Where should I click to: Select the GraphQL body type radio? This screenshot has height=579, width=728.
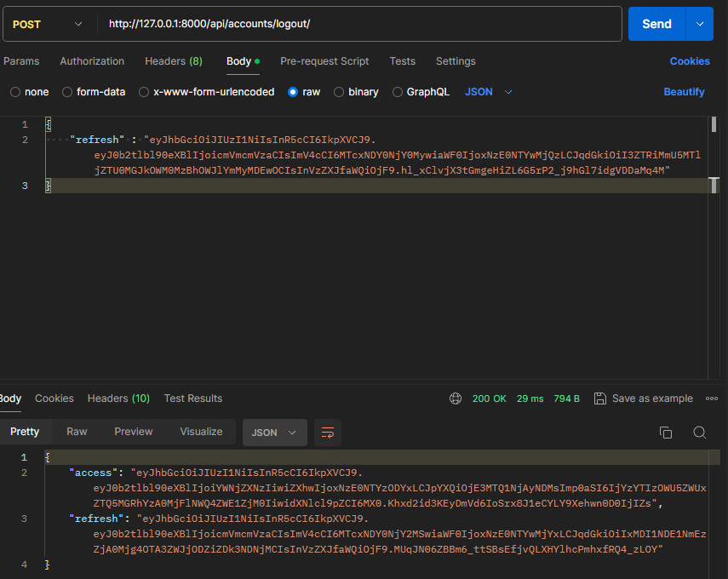pos(398,92)
